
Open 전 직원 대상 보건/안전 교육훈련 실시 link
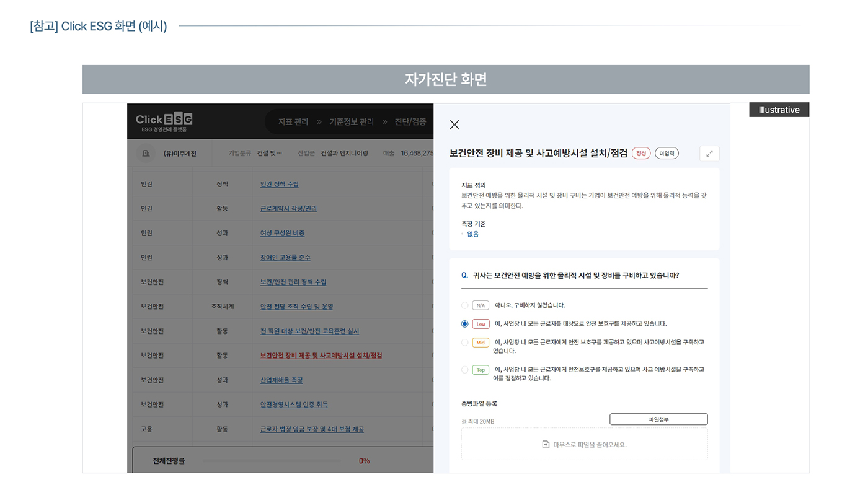tap(309, 331)
